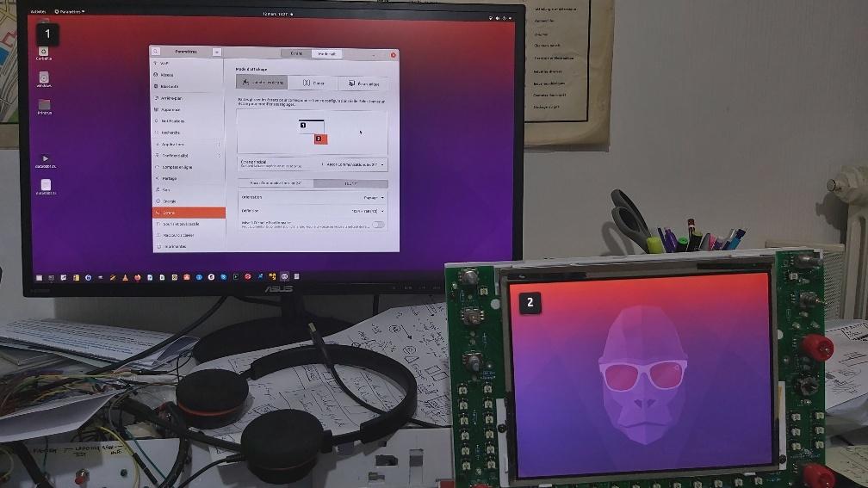Open the Bluetooth settings panel
This screenshot has height=488, width=868.
(189, 86)
